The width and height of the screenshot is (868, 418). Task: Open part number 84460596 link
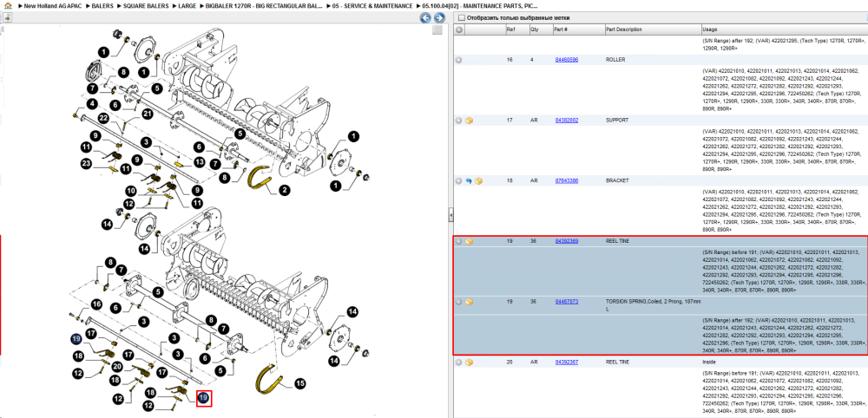point(566,60)
